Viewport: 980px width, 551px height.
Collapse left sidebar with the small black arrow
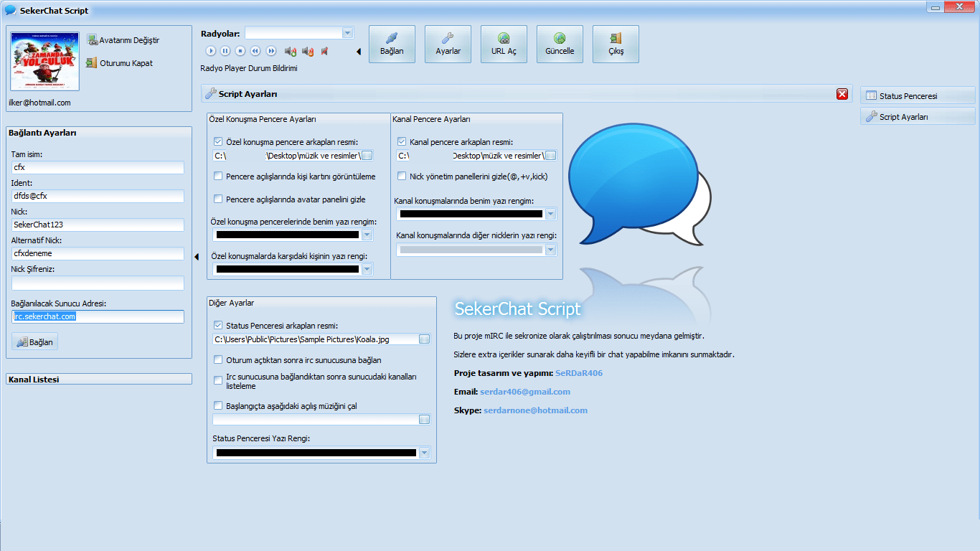[x=197, y=257]
